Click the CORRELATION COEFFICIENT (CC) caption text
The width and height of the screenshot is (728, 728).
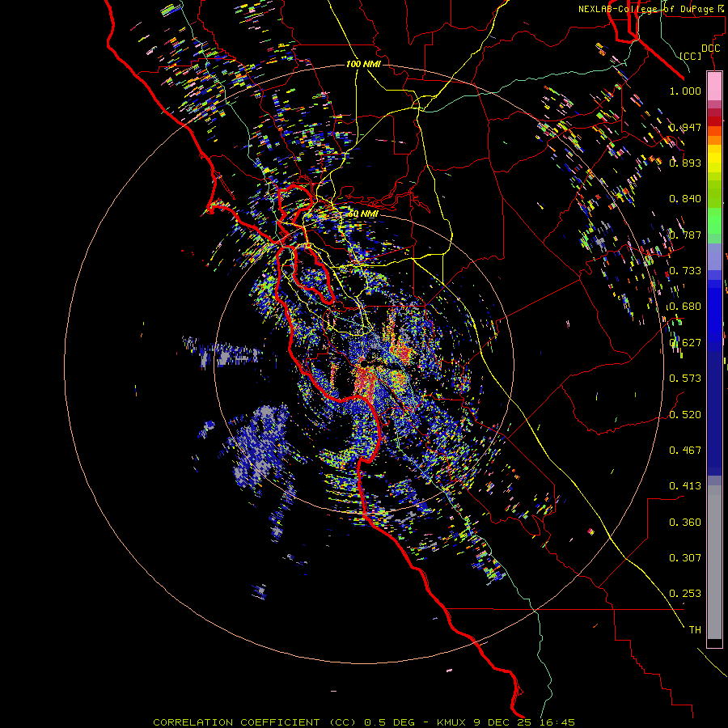pyautogui.click(x=255, y=722)
